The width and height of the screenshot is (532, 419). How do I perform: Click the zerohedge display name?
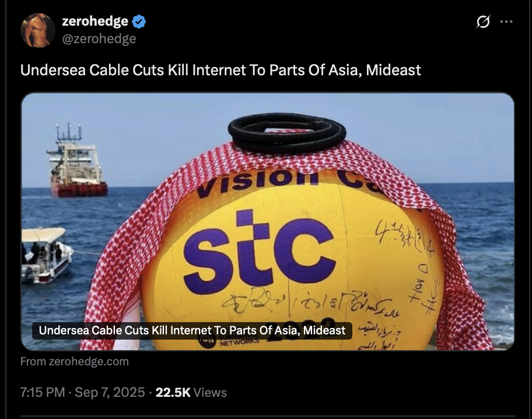[x=95, y=21]
